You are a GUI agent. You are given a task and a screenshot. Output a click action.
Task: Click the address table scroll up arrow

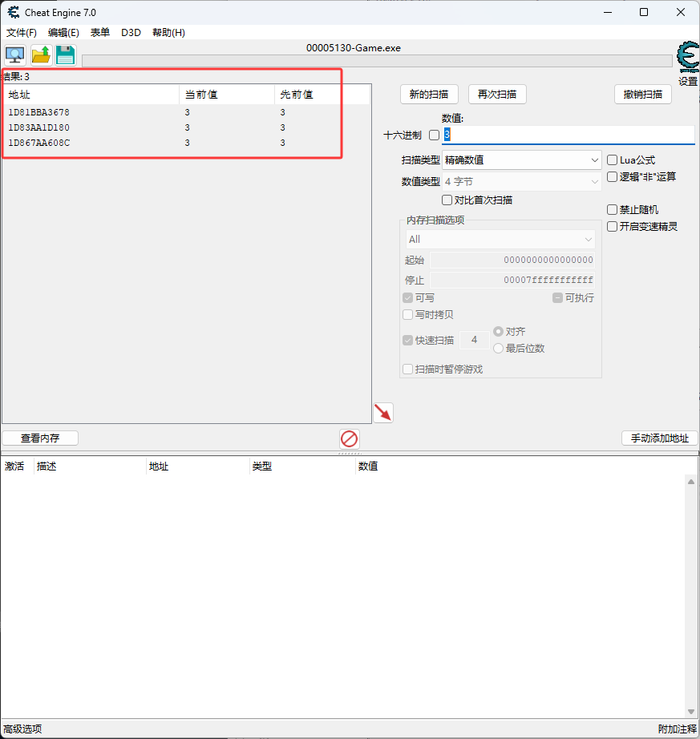[691, 482]
